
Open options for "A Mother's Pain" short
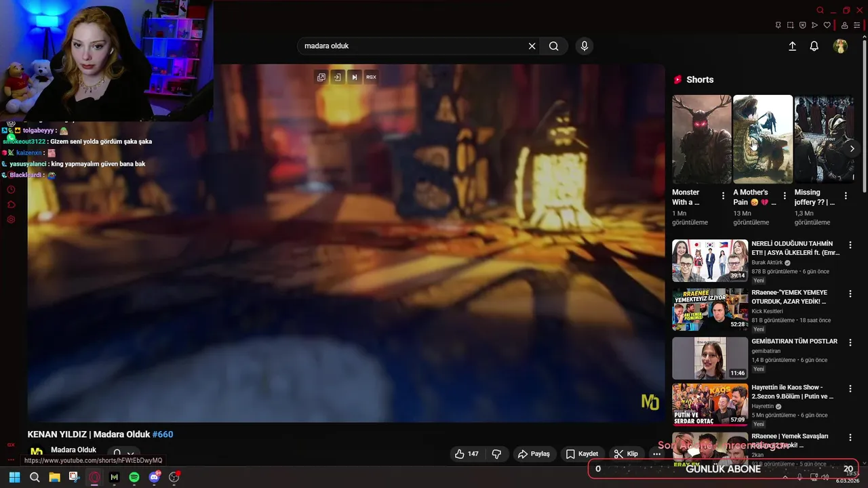[785, 196]
